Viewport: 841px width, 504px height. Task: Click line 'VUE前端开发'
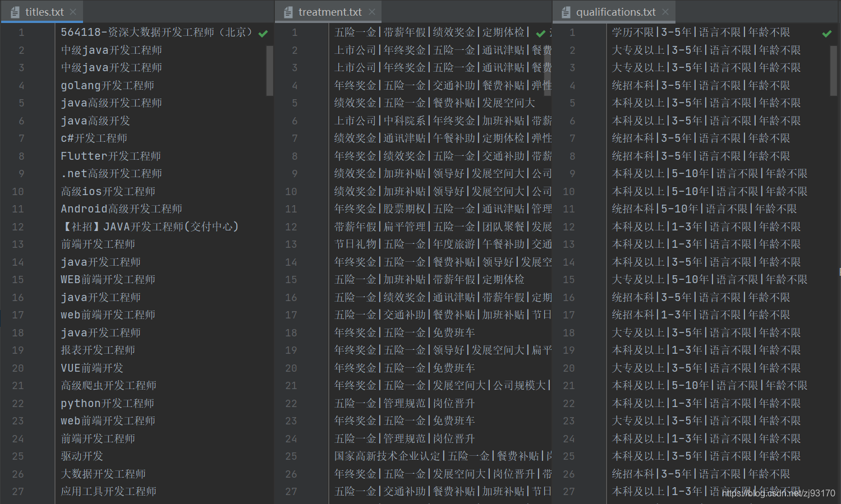pyautogui.click(x=92, y=368)
